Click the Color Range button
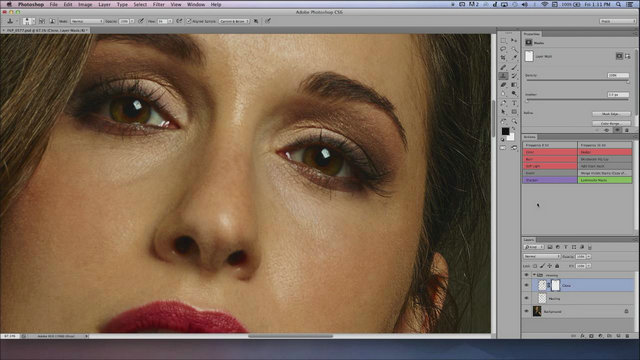The image size is (640, 360). [x=611, y=123]
